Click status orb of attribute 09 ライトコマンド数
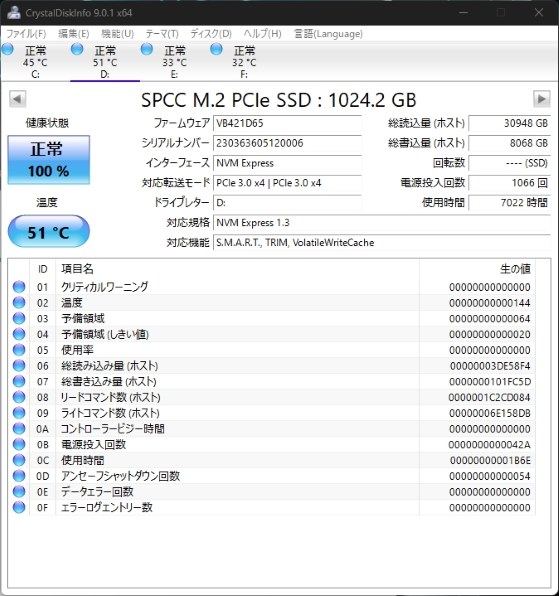Viewport: 559px width, 596px height. [x=19, y=413]
